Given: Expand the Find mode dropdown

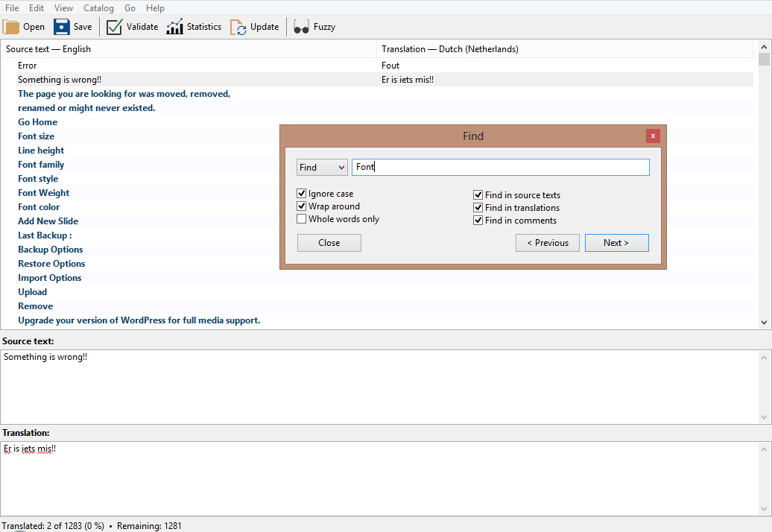Looking at the screenshot, I should (x=322, y=168).
